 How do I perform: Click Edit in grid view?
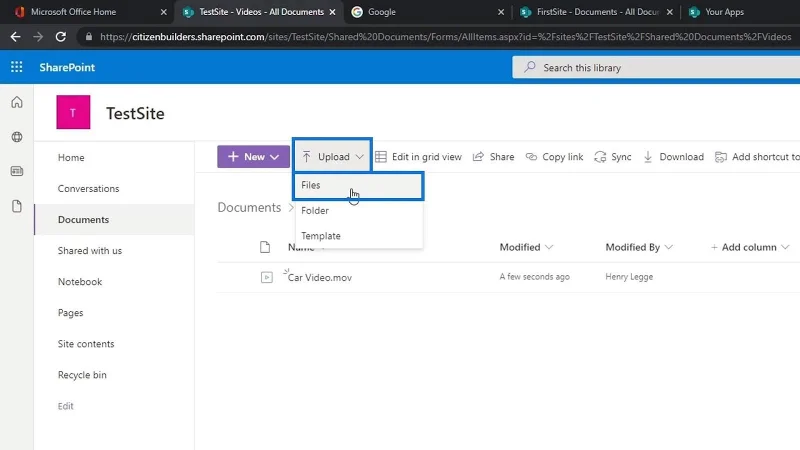(418, 157)
